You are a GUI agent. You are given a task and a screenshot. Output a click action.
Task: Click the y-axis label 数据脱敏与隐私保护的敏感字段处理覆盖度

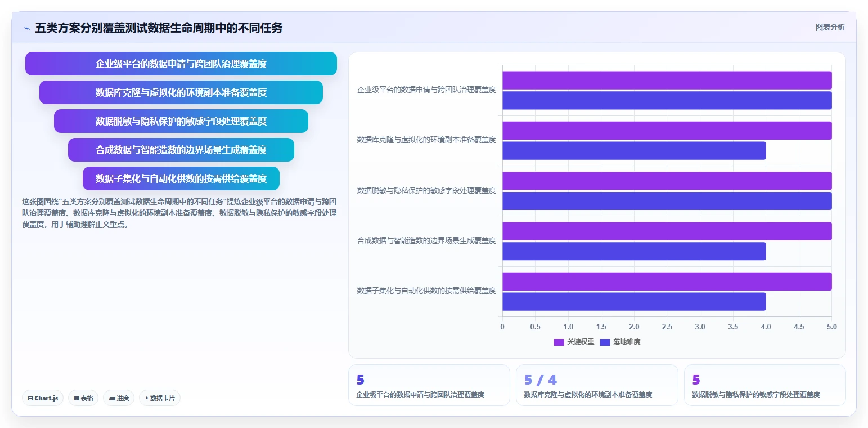(426, 190)
